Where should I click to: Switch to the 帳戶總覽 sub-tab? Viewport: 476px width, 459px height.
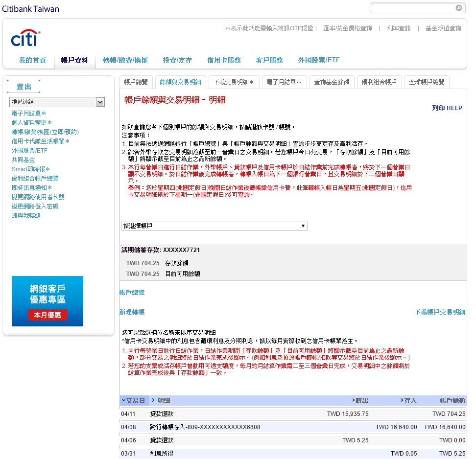coord(136,82)
